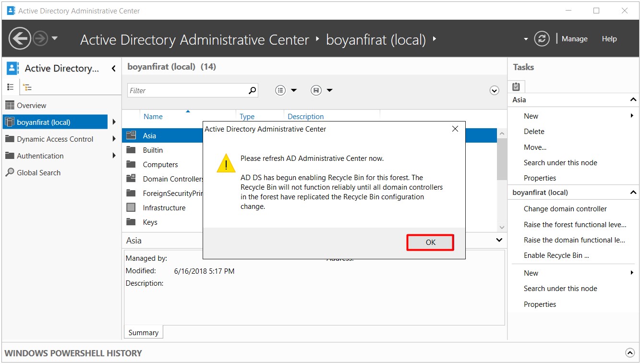Click scrollbar up arrow in list
The image size is (641, 364).
502,133
